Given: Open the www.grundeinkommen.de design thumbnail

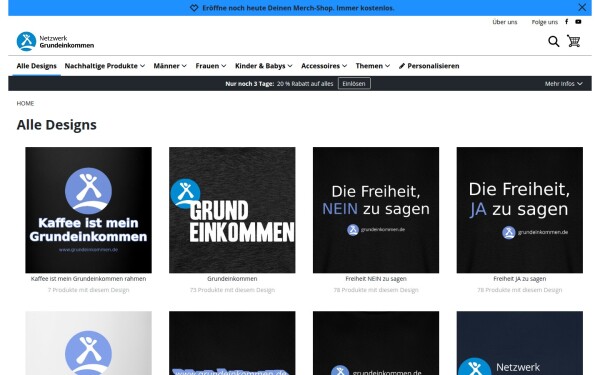Looking at the screenshot, I should [232, 343].
